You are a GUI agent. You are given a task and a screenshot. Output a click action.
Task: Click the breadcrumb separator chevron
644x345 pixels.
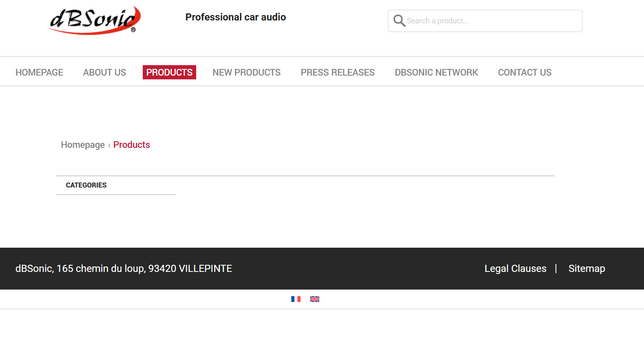tap(109, 145)
